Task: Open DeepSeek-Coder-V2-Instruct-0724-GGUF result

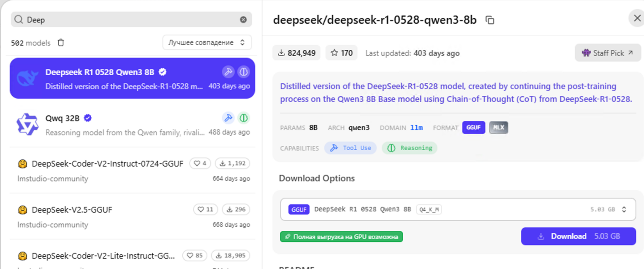Action: pos(132,170)
